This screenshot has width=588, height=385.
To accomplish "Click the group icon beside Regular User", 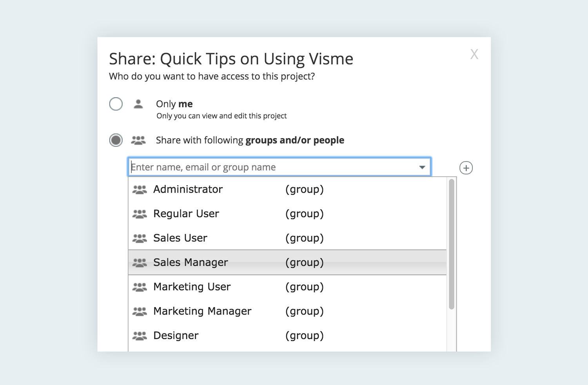I will [140, 214].
